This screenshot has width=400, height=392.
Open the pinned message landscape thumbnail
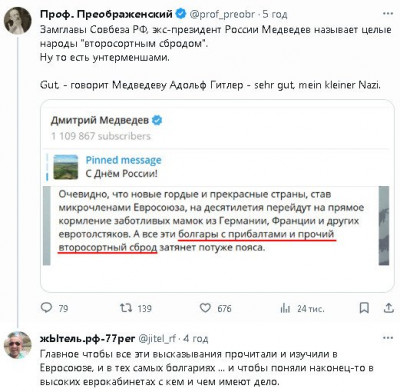pos(66,167)
